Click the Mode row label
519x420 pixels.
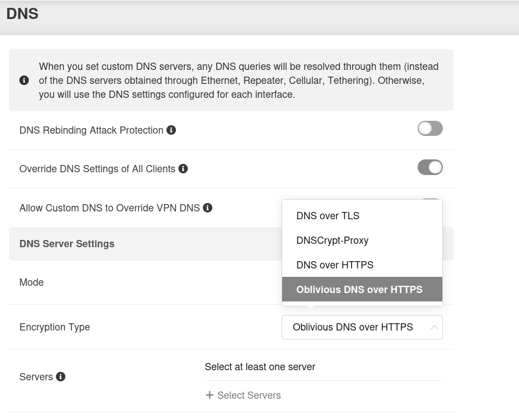[x=31, y=282]
